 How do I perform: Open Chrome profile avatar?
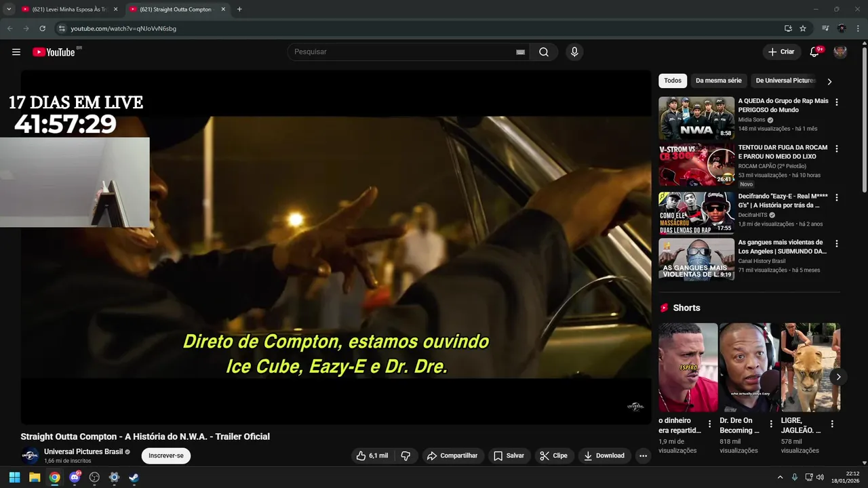point(842,28)
